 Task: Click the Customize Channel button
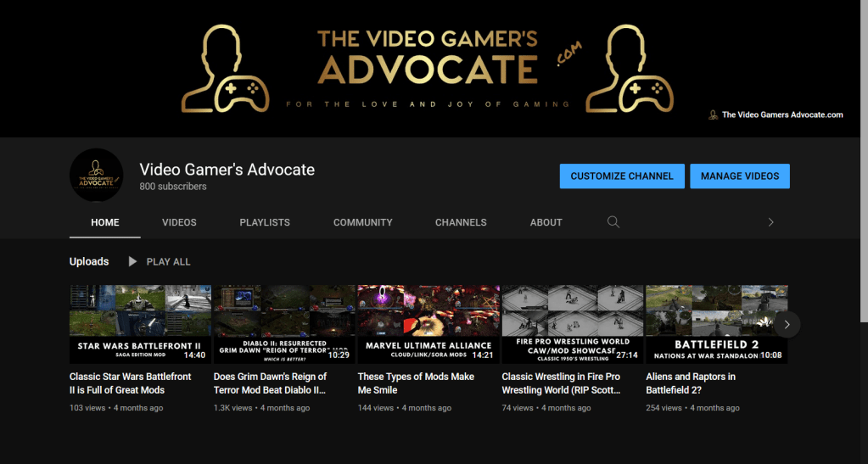(x=621, y=176)
